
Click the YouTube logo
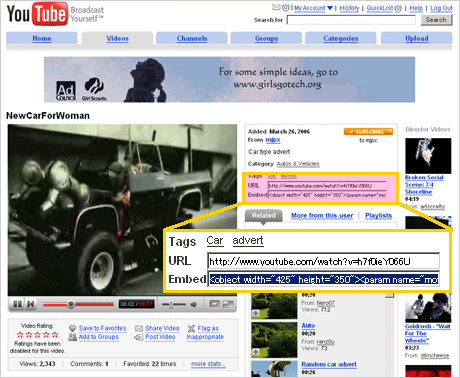pos(37,14)
